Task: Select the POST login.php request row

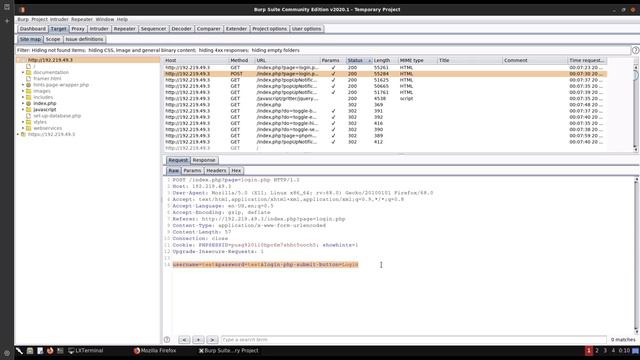Action: (385, 74)
